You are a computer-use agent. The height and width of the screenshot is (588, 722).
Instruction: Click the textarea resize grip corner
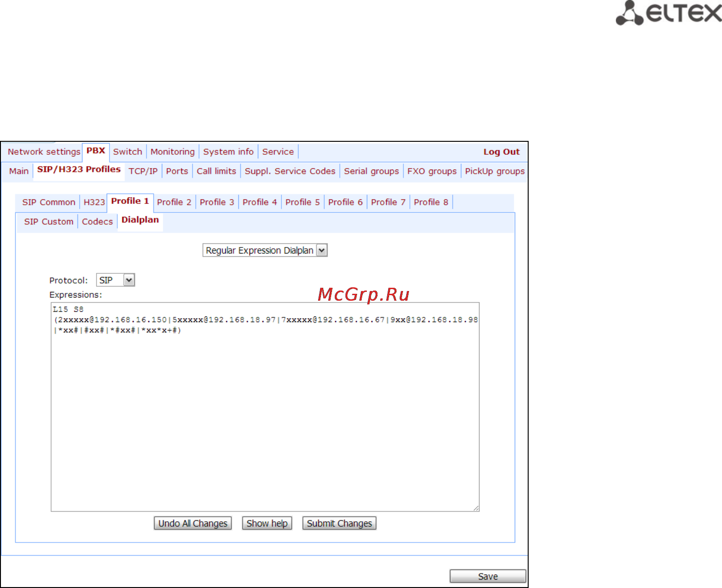pyautogui.click(x=476, y=508)
